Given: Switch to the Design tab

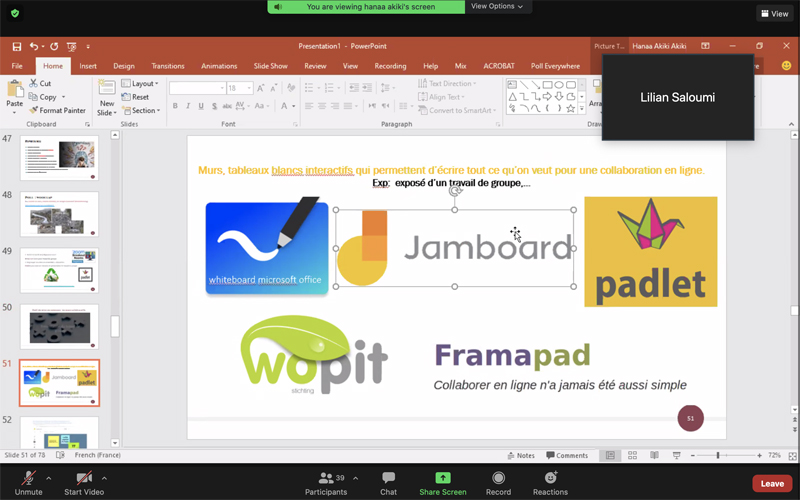Looking at the screenshot, I should click(x=124, y=66).
